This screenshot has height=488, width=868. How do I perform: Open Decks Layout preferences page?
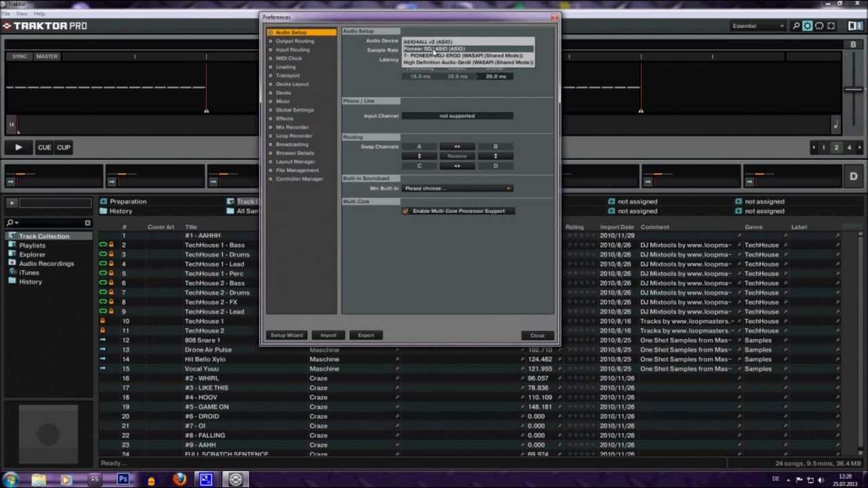[x=292, y=84]
